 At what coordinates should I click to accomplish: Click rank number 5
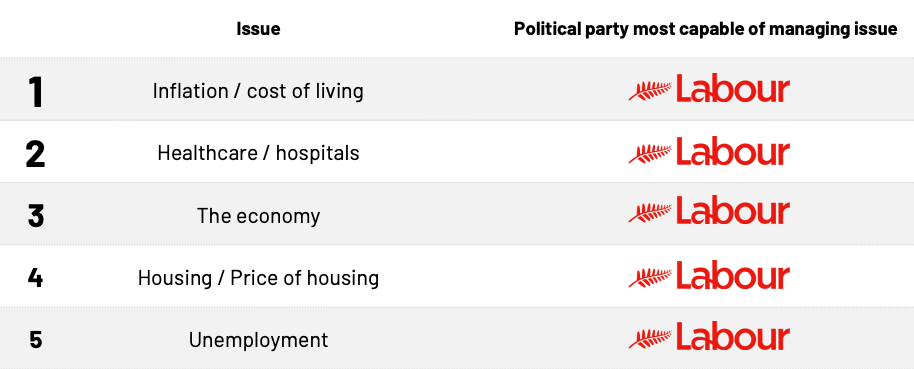point(36,340)
